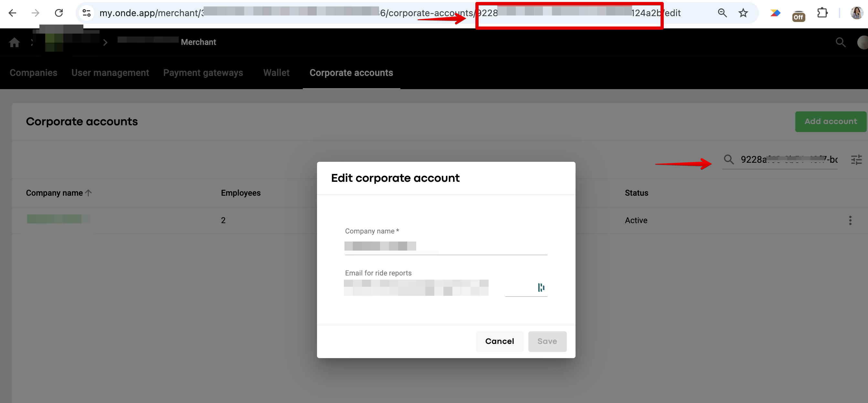Click the site info icon in address bar
This screenshot has height=403, width=868.
(87, 13)
